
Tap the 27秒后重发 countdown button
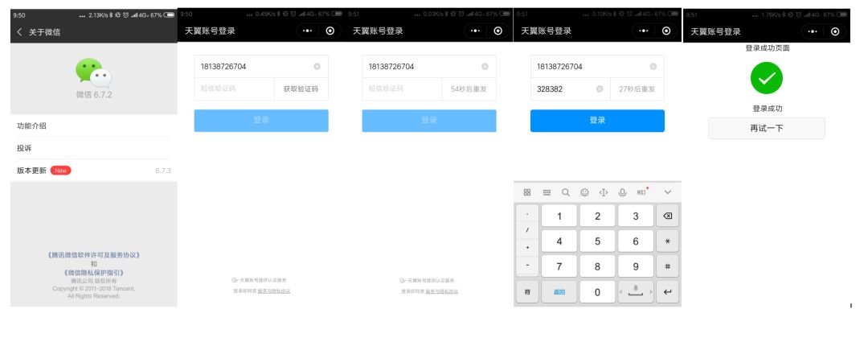[637, 89]
